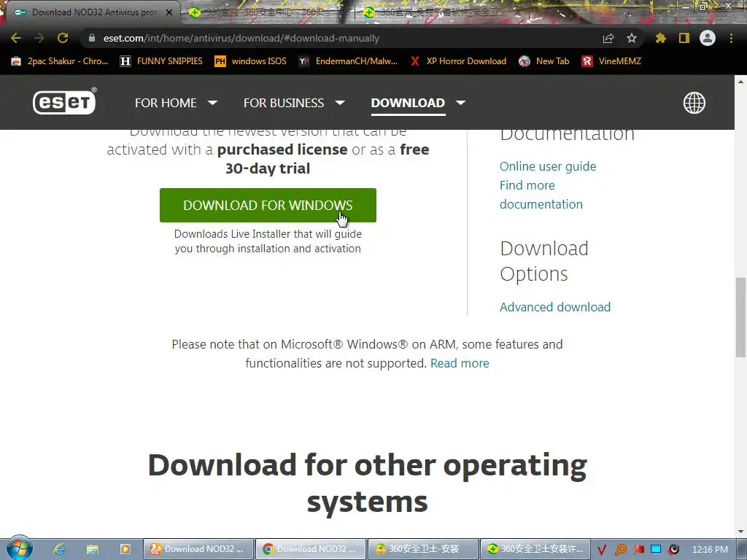Image resolution: width=747 pixels, height=560 pixels.
Task: Click the blue monitor tray icon
Action: (x=657, y=550)
